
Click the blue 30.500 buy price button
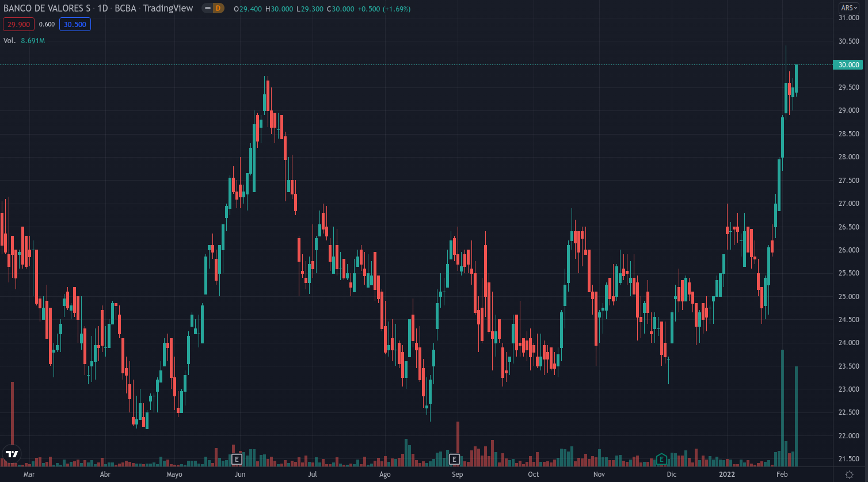point(75,24)
